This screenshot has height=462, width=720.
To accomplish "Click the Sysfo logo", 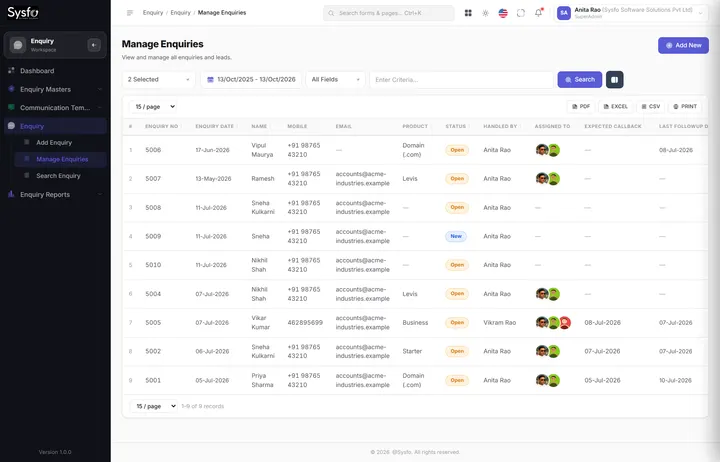I will pos(22,13).
